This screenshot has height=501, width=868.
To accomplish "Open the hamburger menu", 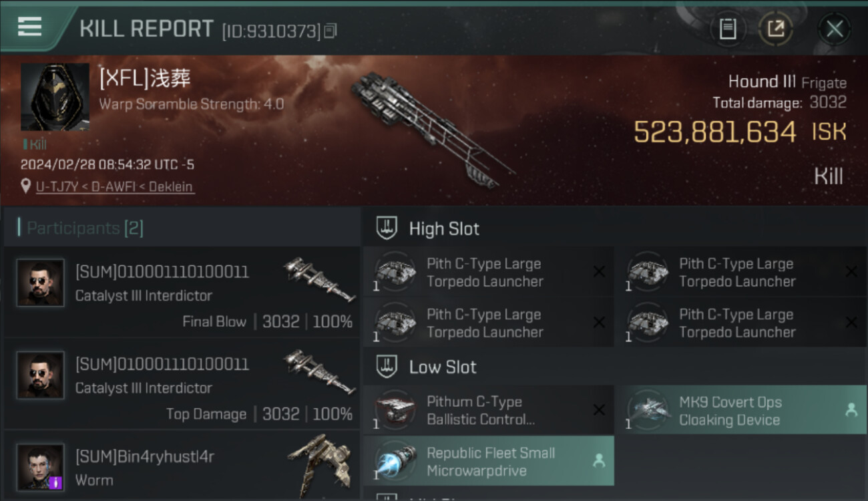I will coord(29,27).
